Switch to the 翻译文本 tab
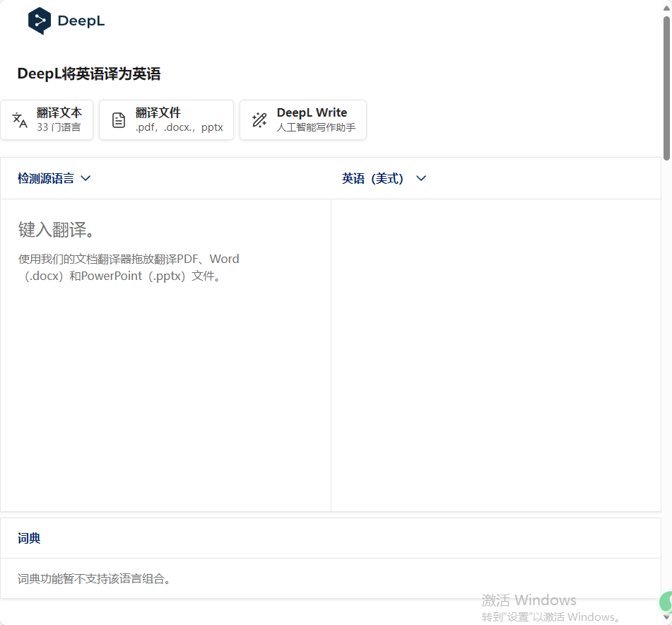The width and height of the screenshot is (672, 625). [x=47, y=120]
